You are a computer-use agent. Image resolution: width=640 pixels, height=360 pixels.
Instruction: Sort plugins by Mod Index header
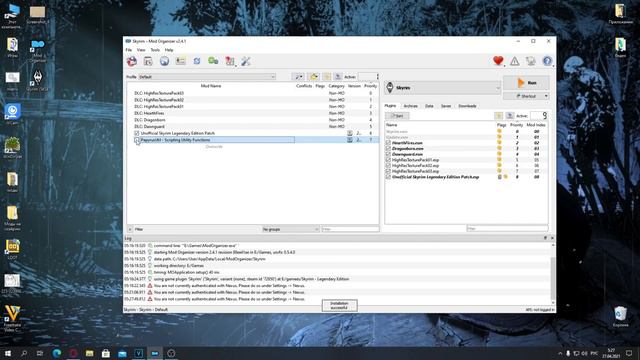(x=536, y=125)
